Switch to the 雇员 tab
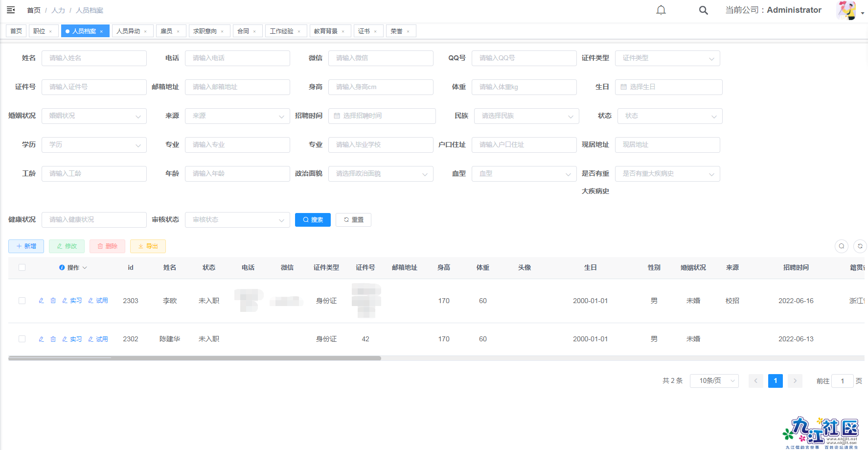Screen dimensions: 868x450 pyautogui.click(x=168, y=30)
